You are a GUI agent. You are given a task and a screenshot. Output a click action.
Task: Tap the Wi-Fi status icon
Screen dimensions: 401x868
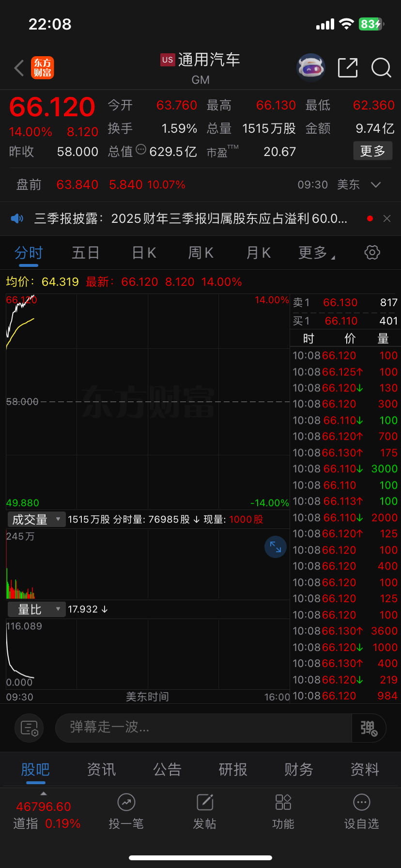[346, 24]
